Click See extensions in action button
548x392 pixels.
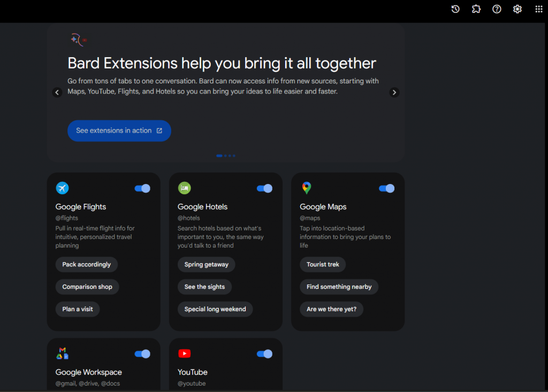pos(119,130)
